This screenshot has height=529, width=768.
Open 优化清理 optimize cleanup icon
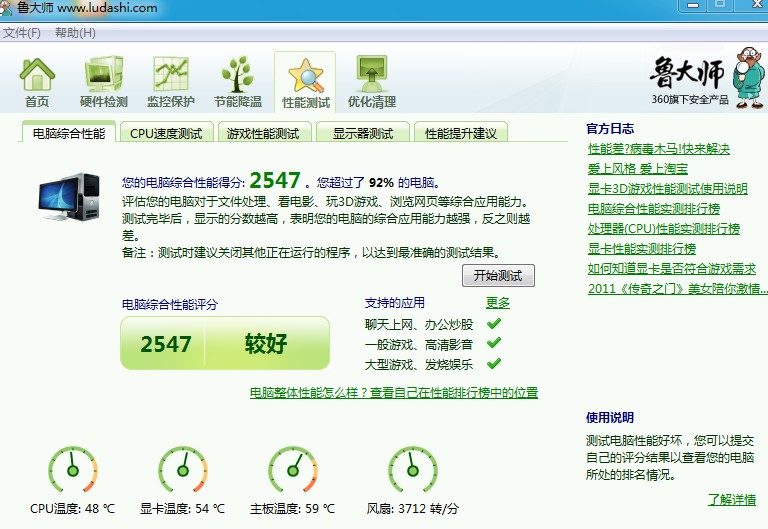point(372,82)
